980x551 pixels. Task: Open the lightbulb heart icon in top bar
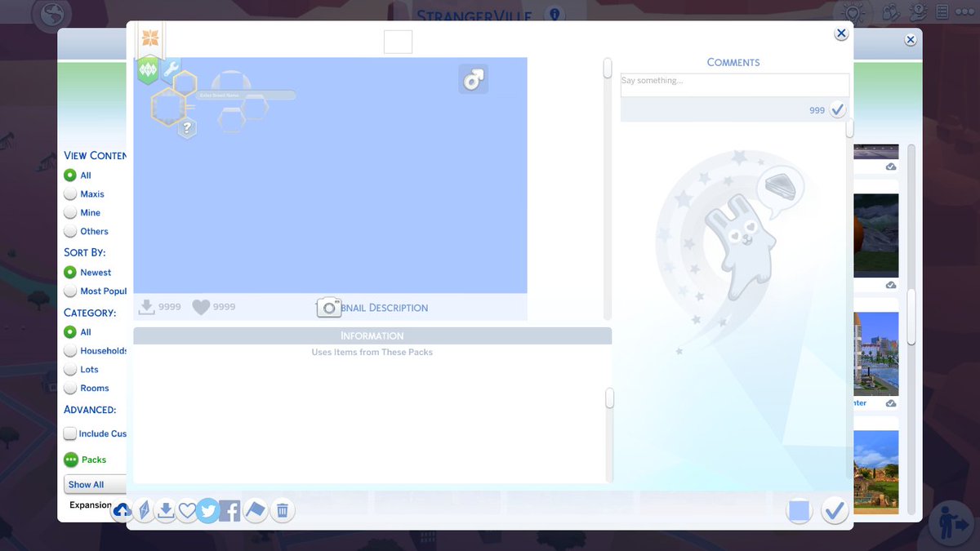click(x=854, y=11)
